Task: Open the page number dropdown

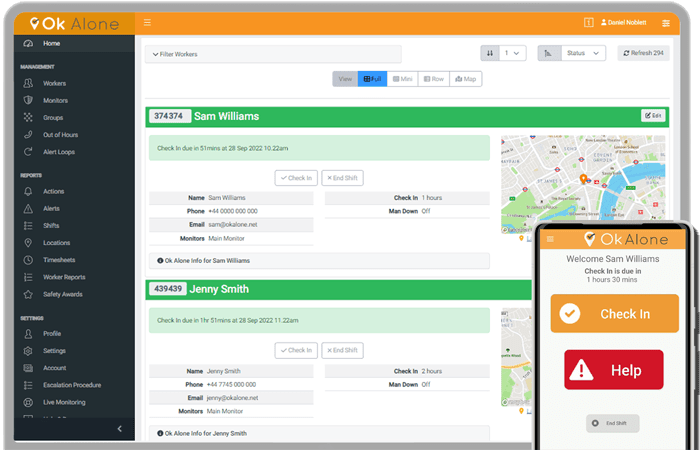Action: coord(512,53)
